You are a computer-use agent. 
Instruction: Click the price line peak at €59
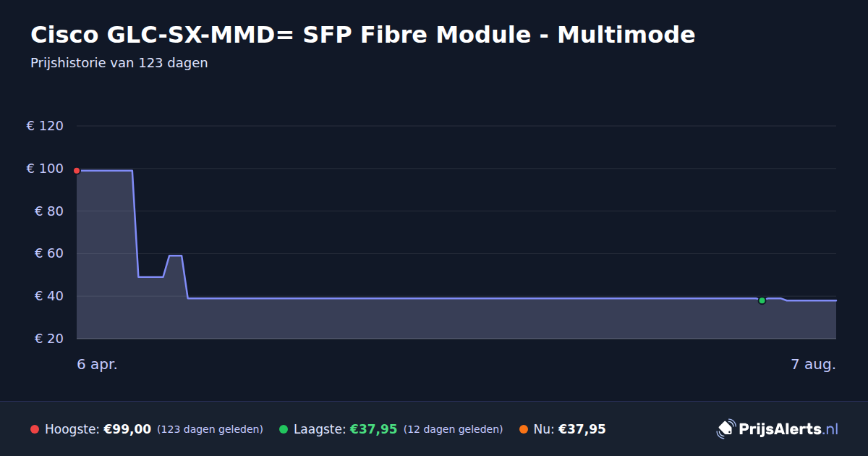pos(175,256)
